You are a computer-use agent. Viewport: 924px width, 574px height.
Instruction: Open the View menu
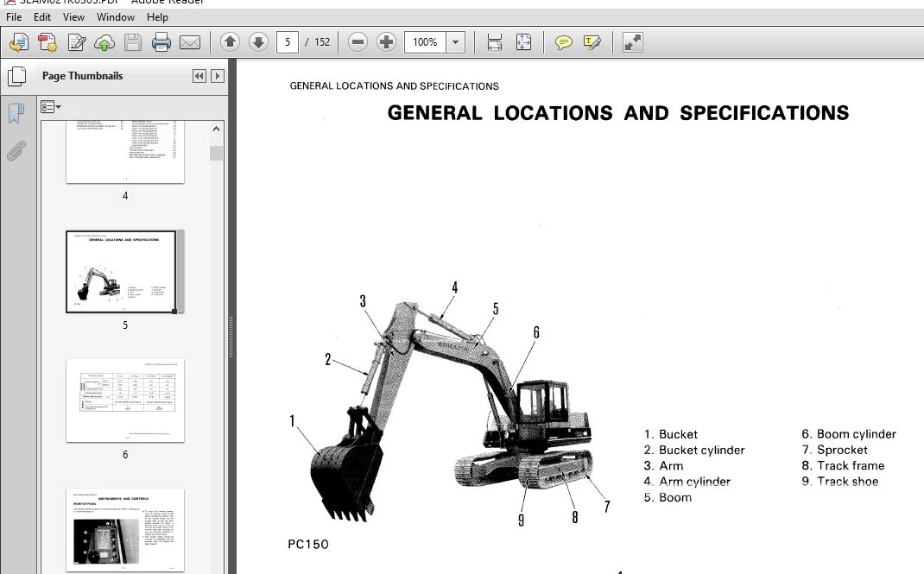click(x=73, y=17)
